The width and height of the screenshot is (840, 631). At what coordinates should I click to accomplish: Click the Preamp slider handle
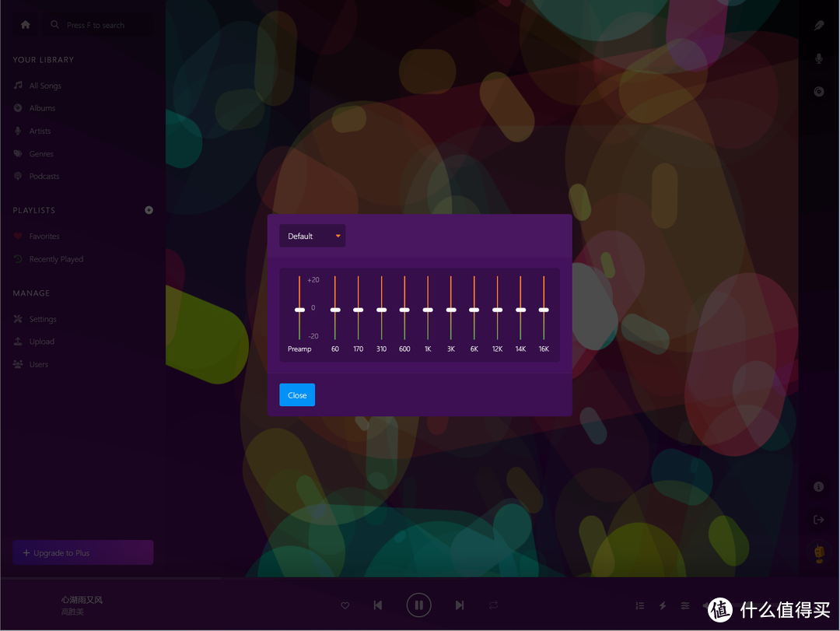pyautogui.click(x=299, y=310)
